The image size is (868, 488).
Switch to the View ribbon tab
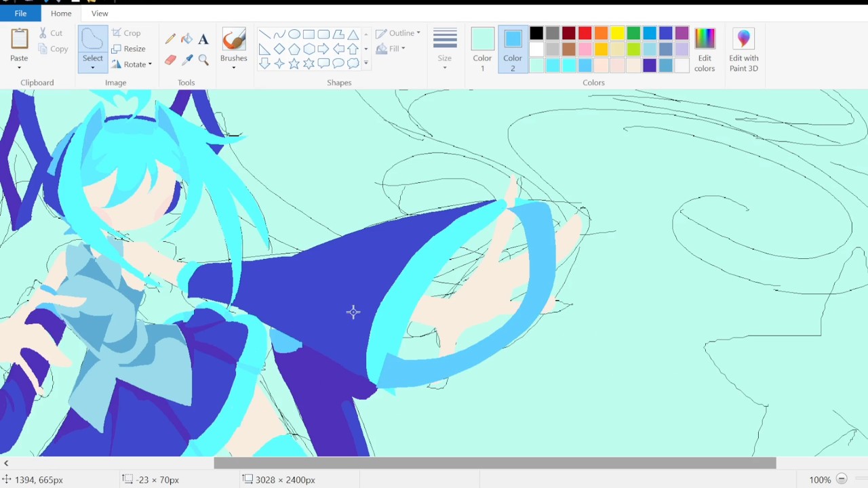coord(100,13)
